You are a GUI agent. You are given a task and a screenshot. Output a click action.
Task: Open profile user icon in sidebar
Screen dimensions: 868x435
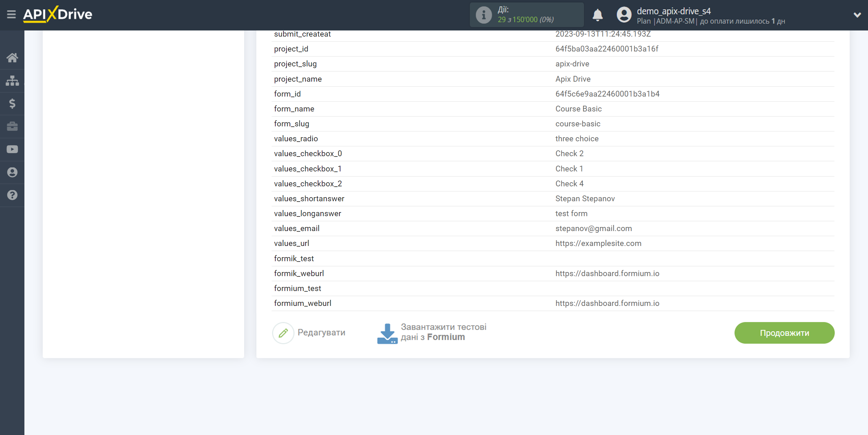pos(12,172)
